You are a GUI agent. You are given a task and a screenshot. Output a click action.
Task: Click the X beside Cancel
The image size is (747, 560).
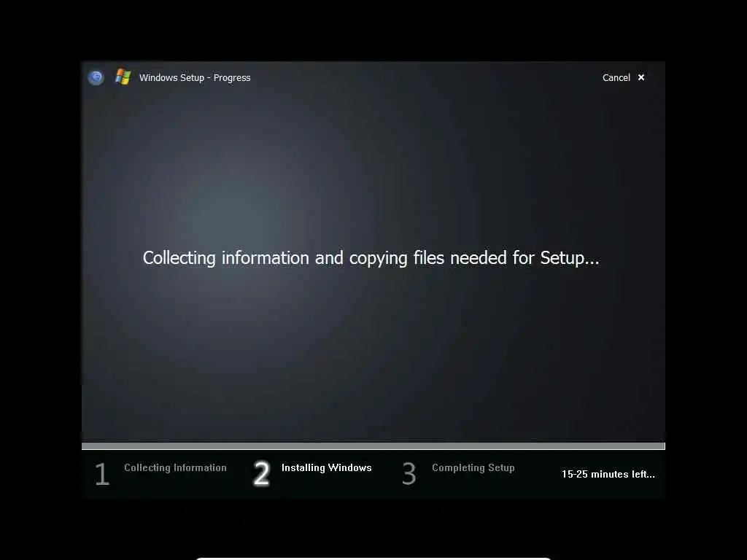point(641,77)
